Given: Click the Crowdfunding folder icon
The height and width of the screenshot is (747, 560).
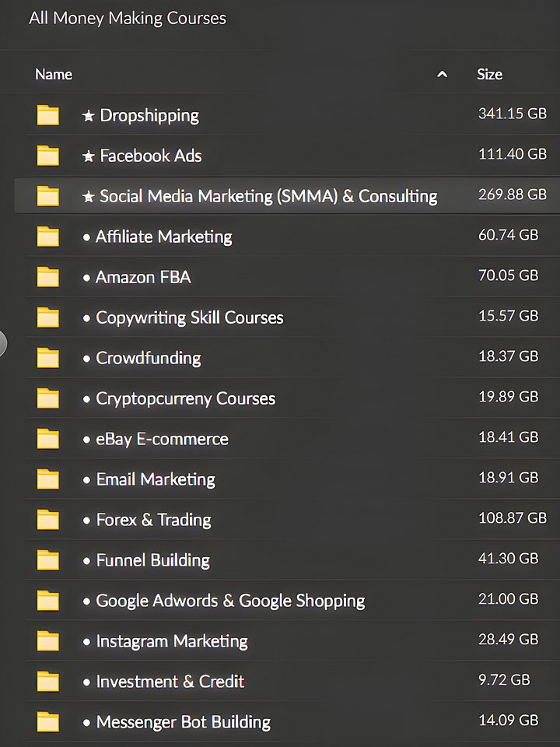Looking at the screenshot, I should point(48,358).
